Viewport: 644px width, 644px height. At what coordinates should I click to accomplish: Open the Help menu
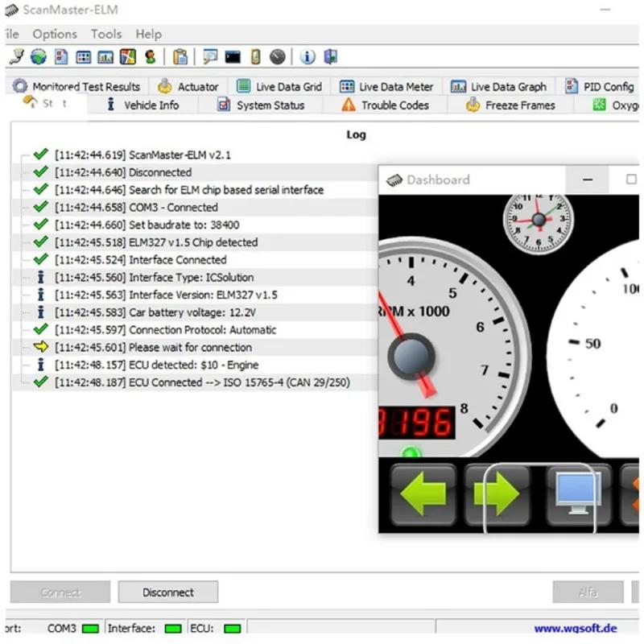pyautogui.click(x=148, y=34)
